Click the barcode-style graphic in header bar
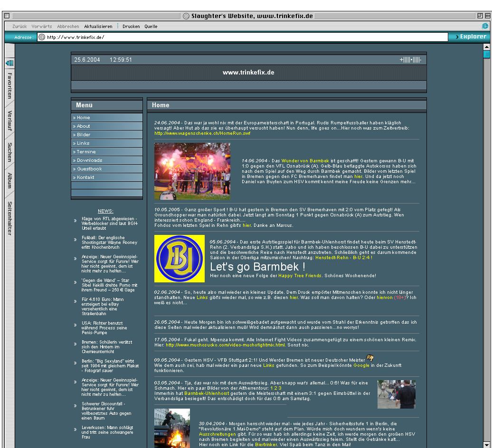This screenshot has height=448, width=492. pos(410,60)
